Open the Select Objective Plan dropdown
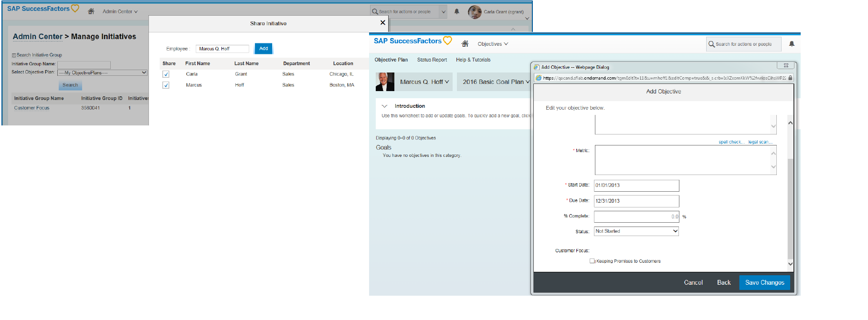This screenshot has width=868, height=320. pos(102,72)
